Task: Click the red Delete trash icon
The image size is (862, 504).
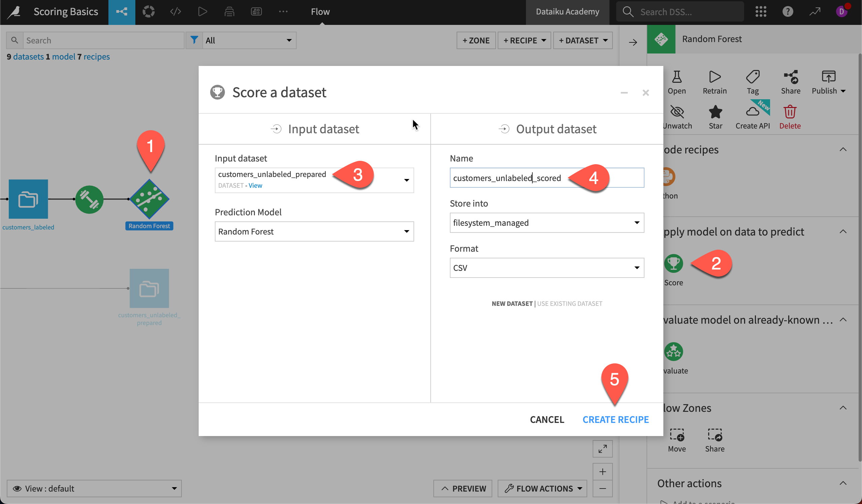Action: [790, 112]
